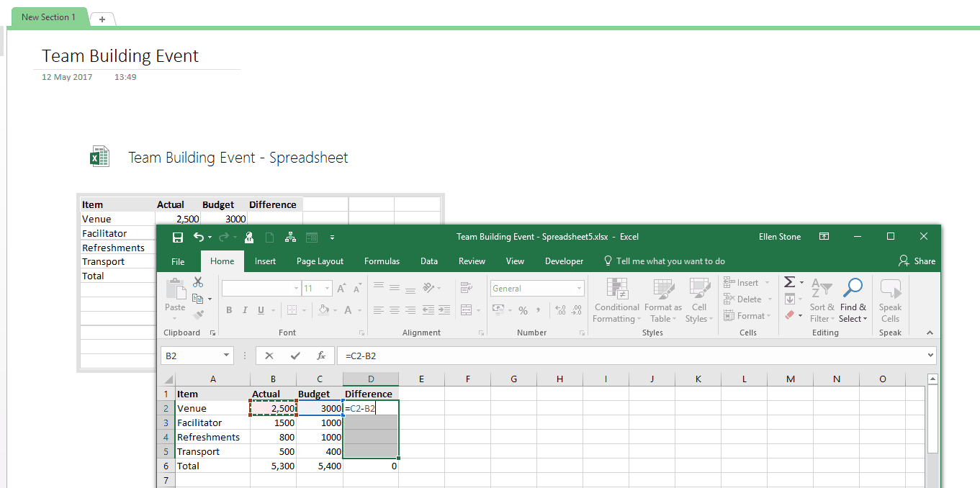980x488 pixels.
Task: Open the font color A button
Action: (349, 310)
